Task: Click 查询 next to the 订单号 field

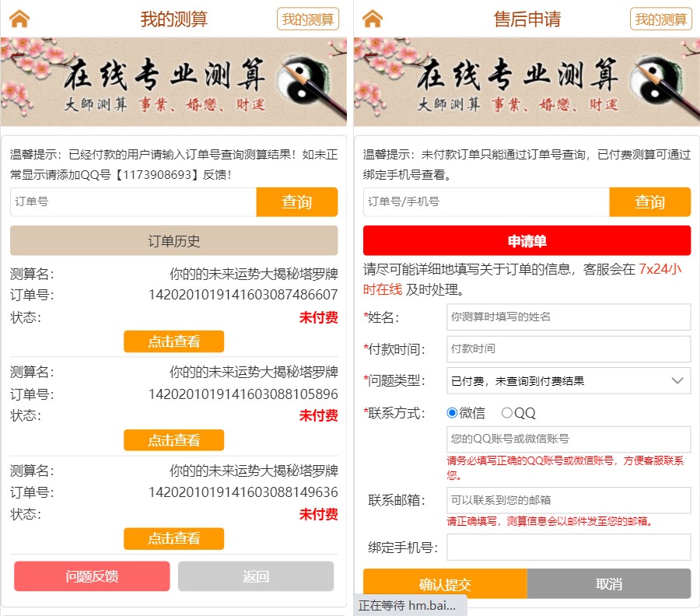Action: [297, 201]
